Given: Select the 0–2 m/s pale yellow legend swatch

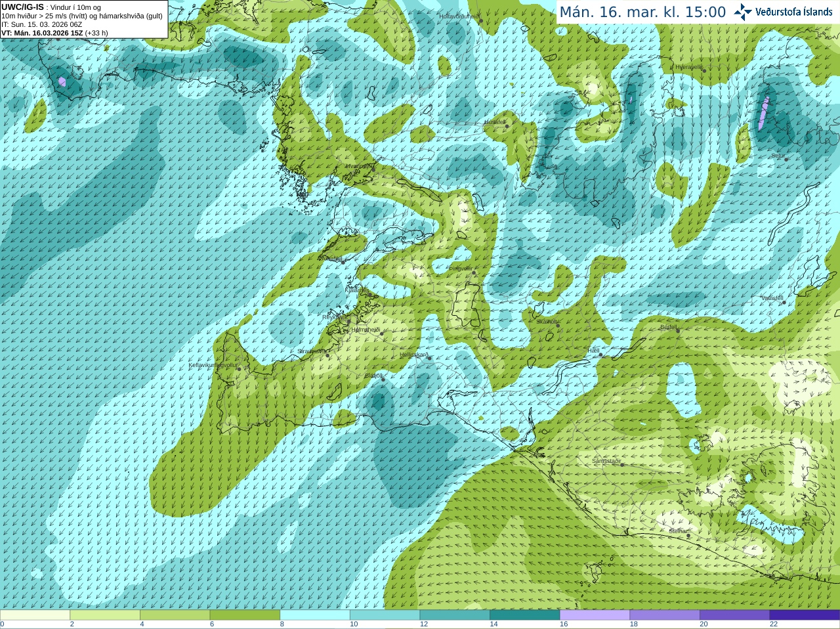Looking at the screenshot, I should (35, 615).
